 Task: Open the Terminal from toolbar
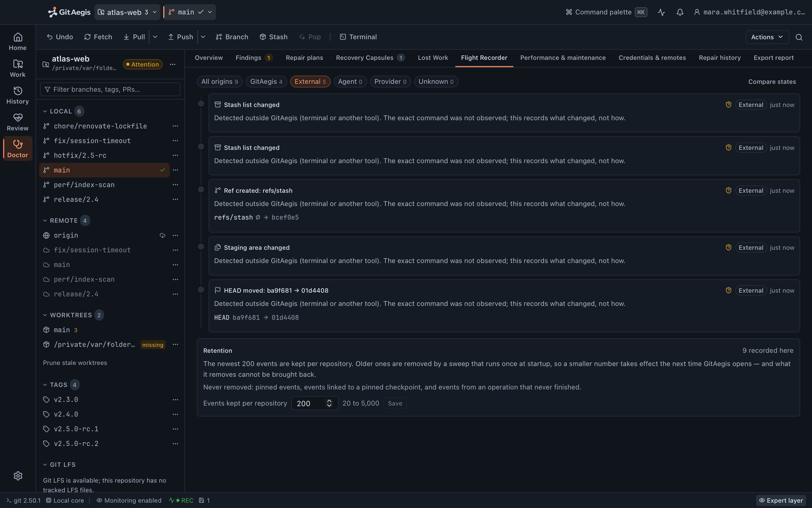point(358,37)
